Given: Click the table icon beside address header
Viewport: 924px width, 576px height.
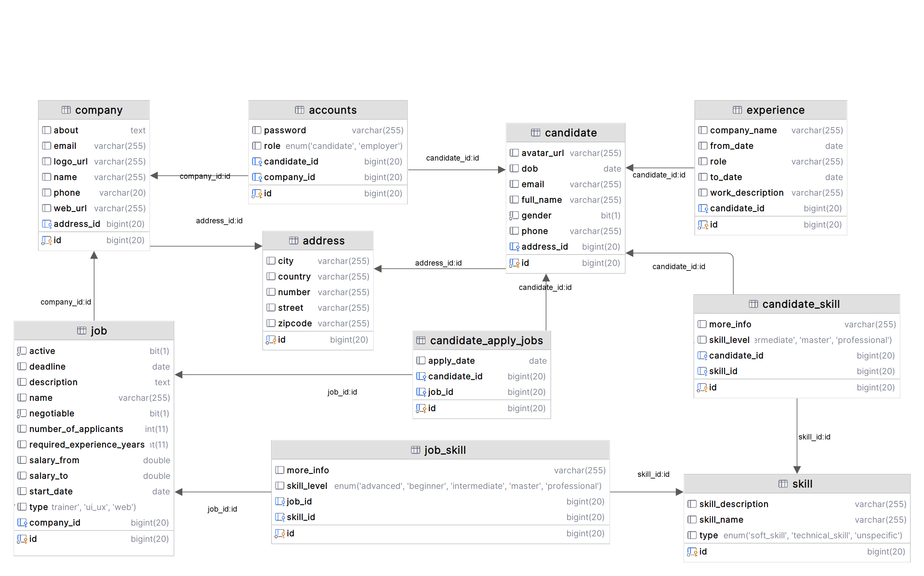Looking at the screenshot, I should [293, 241].
